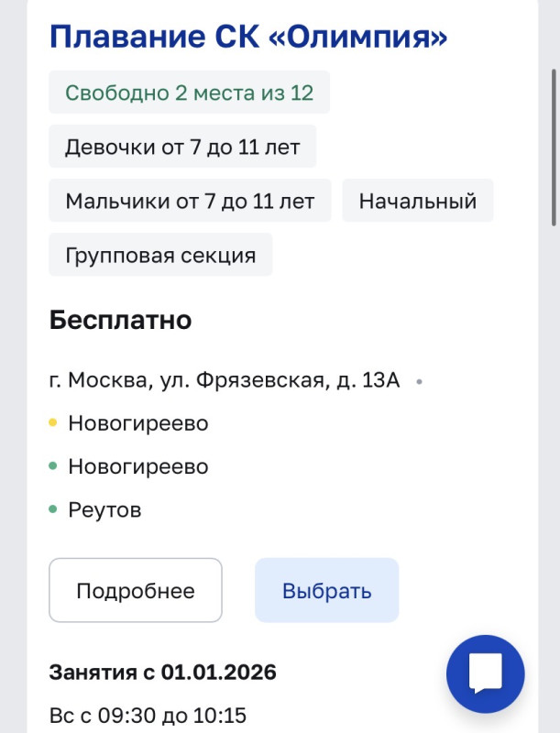
Task: Click the "Свободно 2 места из 12" tag
Action: pos(189,93)
